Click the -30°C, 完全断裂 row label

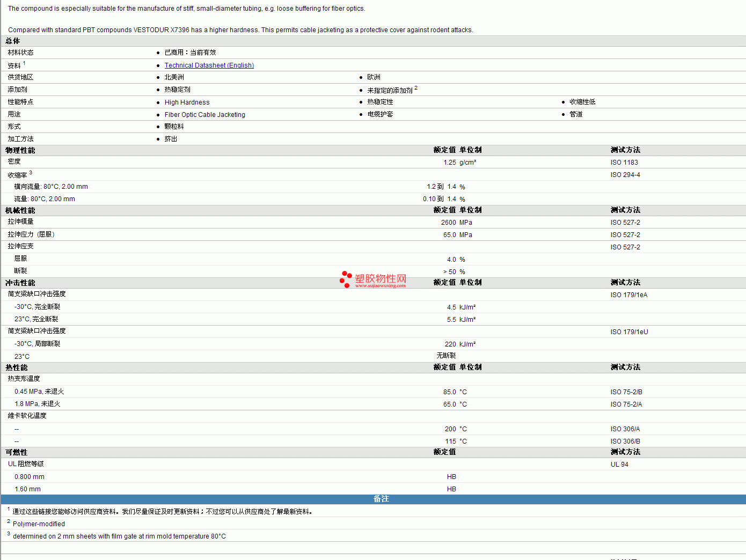(x=38, y=307)
